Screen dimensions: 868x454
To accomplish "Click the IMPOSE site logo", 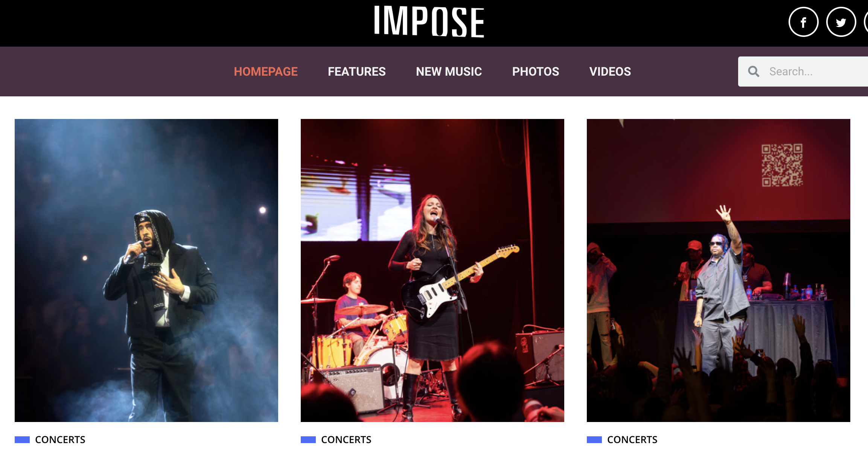I will [429, 21].
